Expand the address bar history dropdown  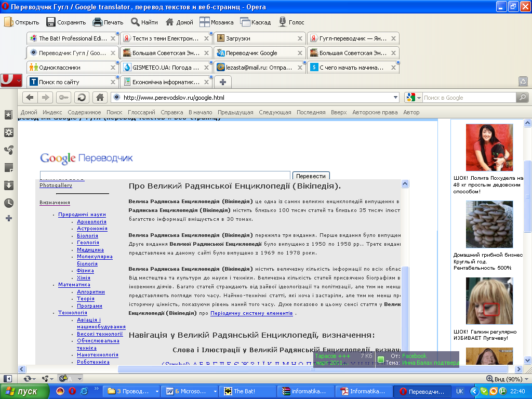(395, 98)
